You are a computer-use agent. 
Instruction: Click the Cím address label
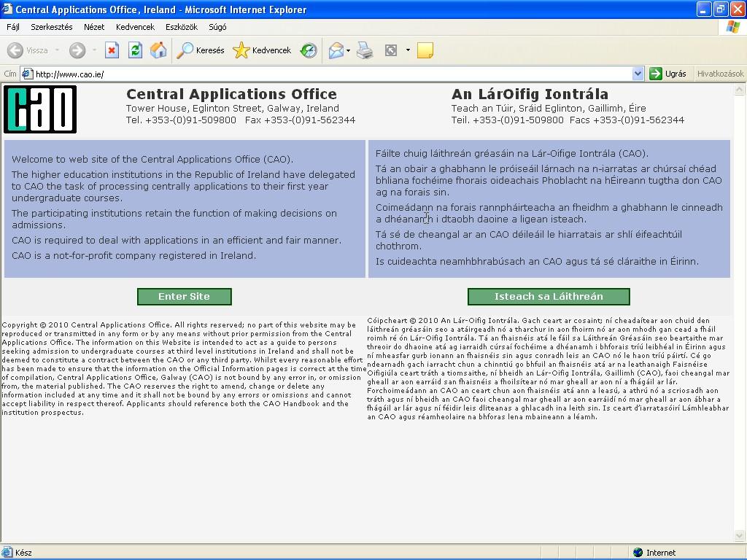(10, 74)
